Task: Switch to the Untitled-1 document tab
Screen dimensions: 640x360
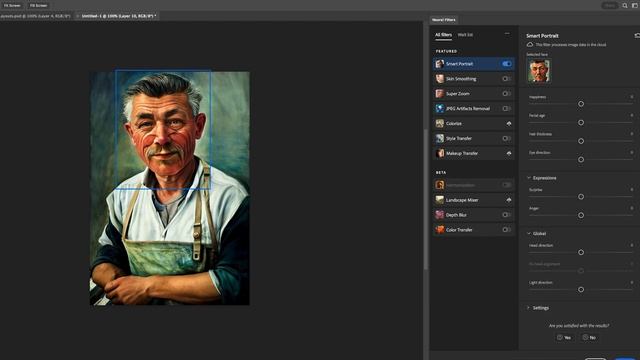Action: tap(119, 16)
